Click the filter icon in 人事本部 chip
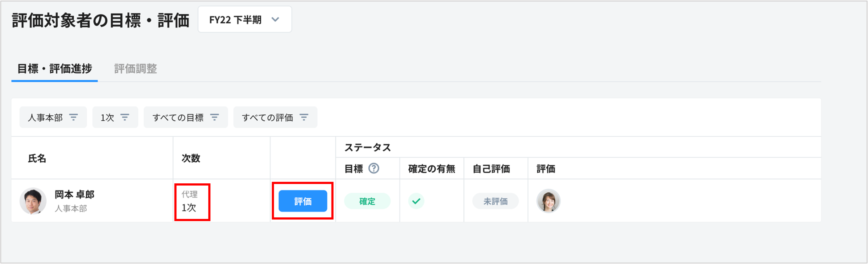 [x=73, y=117]
